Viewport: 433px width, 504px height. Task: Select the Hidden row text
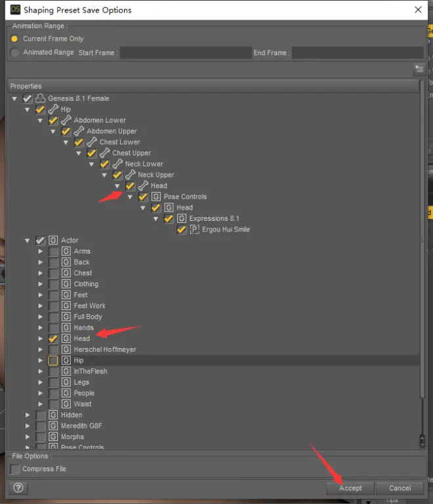tap(72, 415)
